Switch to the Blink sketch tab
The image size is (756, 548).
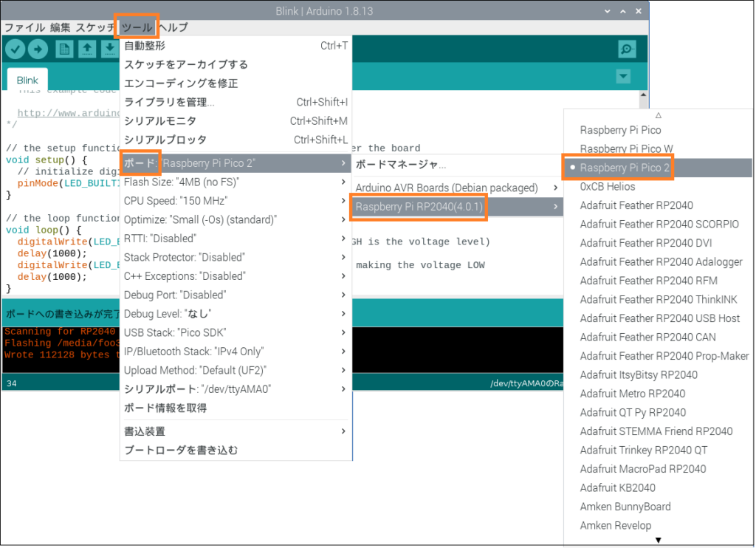(27, 80)
